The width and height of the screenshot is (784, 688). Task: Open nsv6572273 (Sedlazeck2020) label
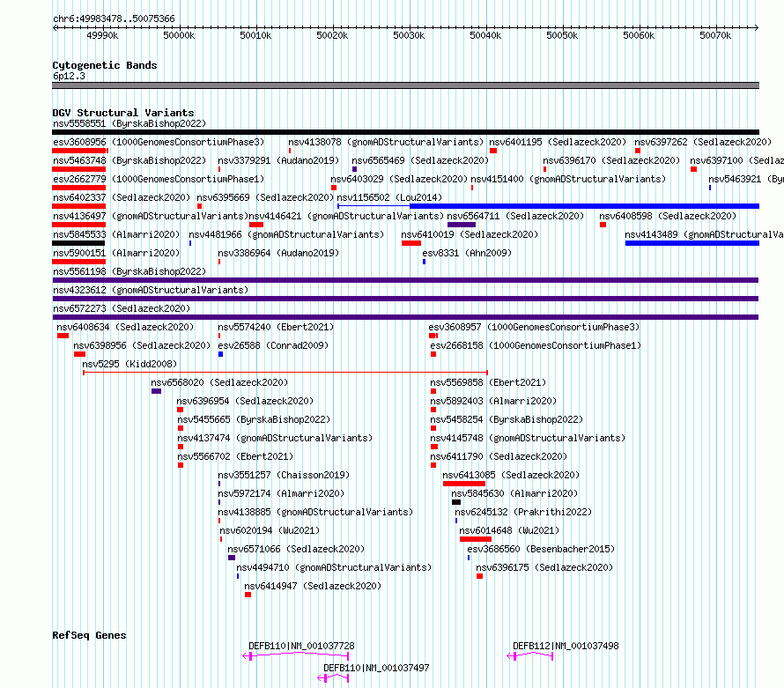[x=122, y=308]
